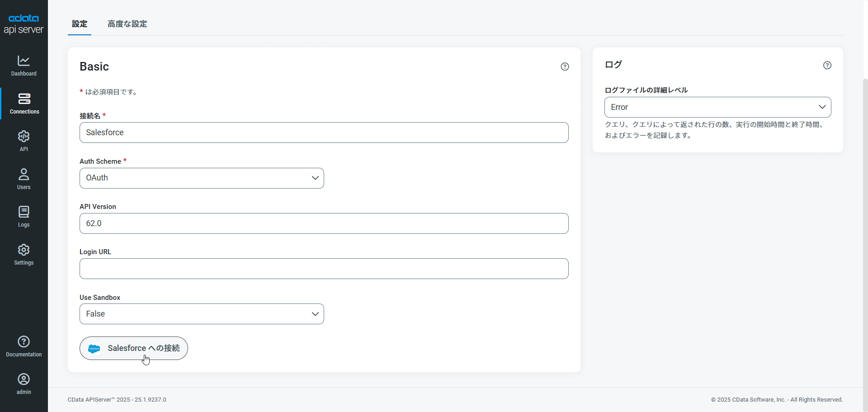The width and height of the screenshot is (868, 412).
Task: Open the ログファイルの詳細レベル dropdown
Action: coord(717,107)
